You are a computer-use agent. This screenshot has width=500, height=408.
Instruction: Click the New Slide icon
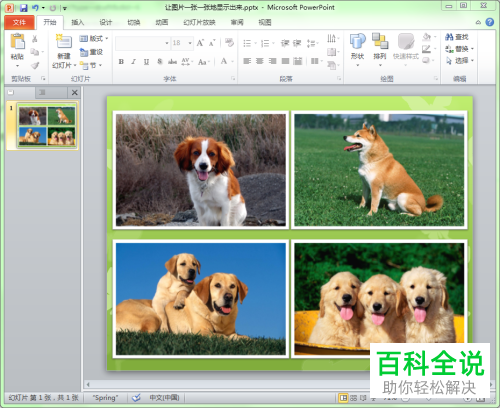pyautogui.click(x=64, y=42)
